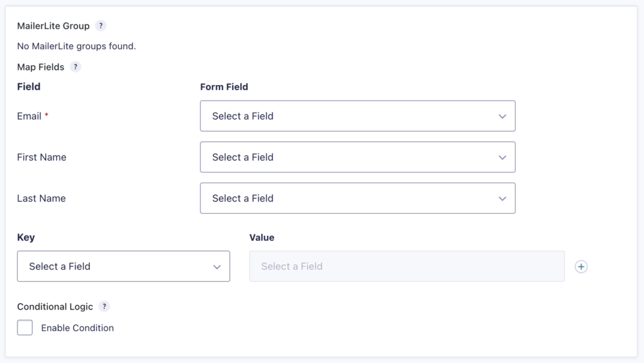Open the First Name form field dropdown
The width and height of the screenshot is (644, 363).
point(357,157)
